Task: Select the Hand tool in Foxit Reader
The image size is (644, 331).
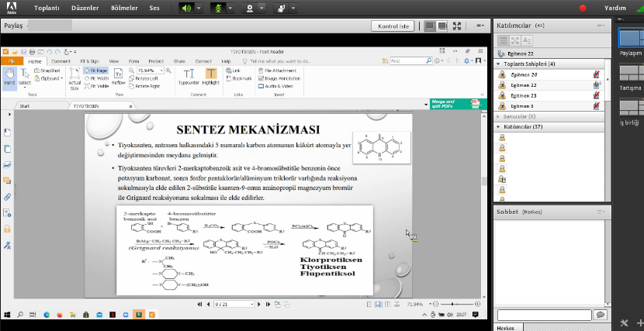Action: coord(9,76)
